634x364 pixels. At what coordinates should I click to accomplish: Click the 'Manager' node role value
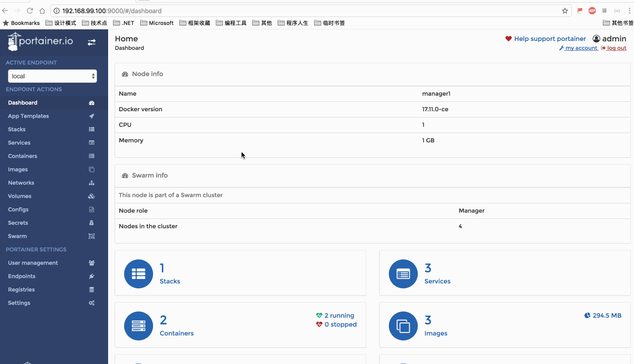pos(472,211)
